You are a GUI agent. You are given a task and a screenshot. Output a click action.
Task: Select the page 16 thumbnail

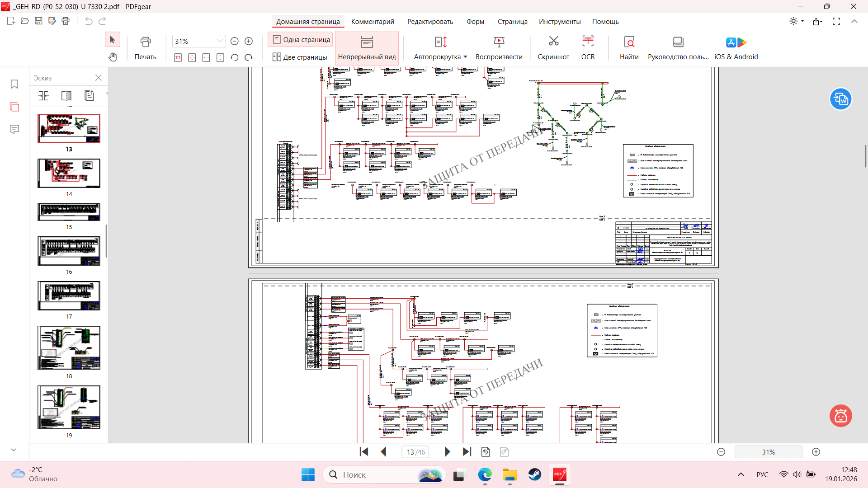69,251
